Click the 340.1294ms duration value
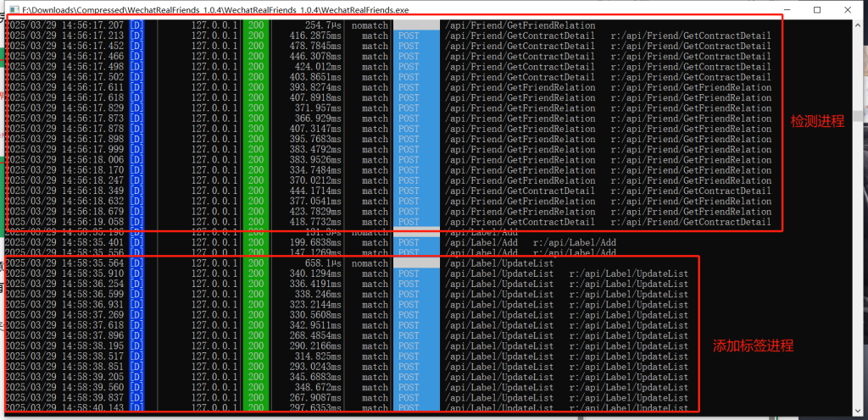 point(309,274)
